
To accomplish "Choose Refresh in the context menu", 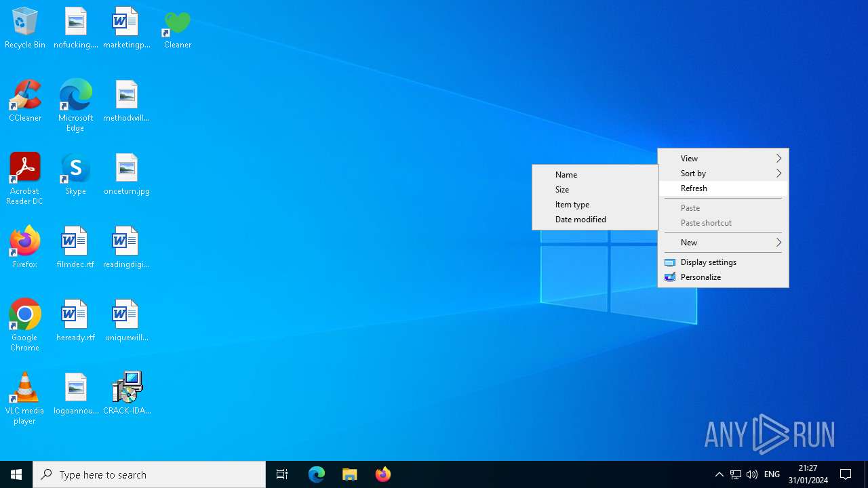I will [723, 188].
